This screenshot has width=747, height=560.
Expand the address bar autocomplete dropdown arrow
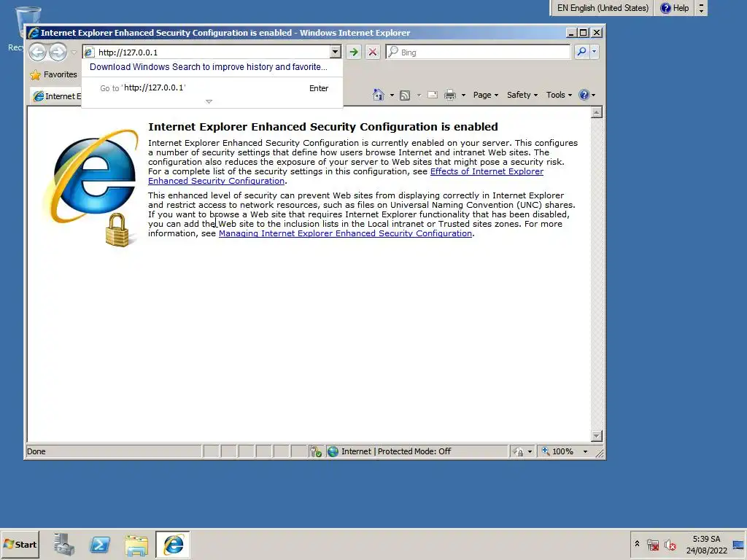pyautogui.click(x=336, y=52)
